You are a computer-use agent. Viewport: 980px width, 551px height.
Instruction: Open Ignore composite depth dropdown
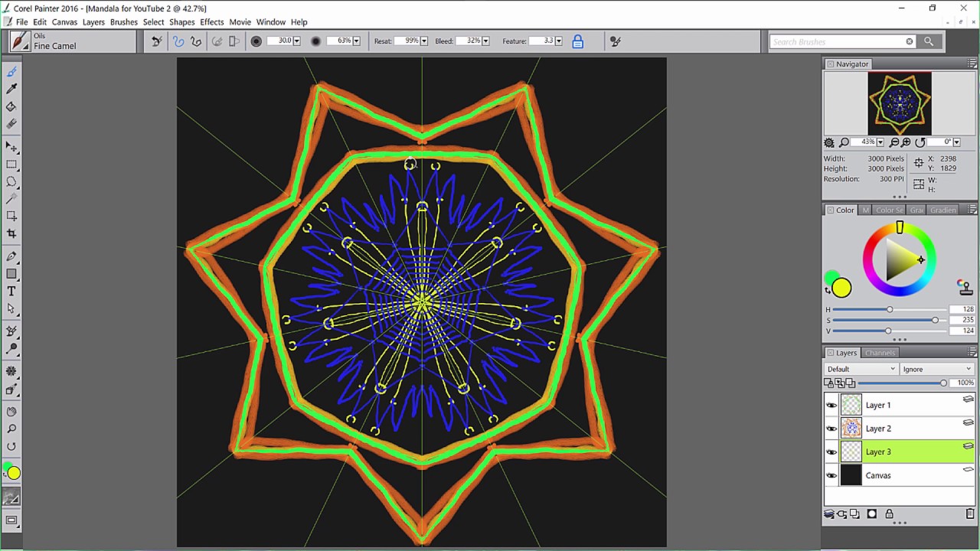click(x=937, y=369)
